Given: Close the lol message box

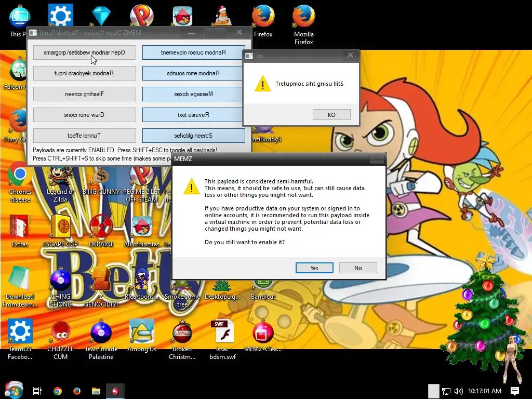Looking at the screenshot, I should pyautogui.click(x=350, y=55).
